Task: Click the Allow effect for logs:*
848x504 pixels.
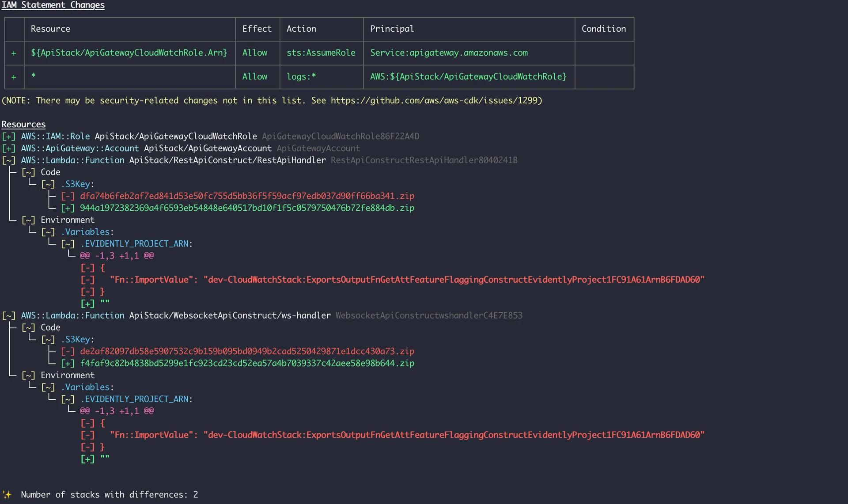Action: pos(254,76)
